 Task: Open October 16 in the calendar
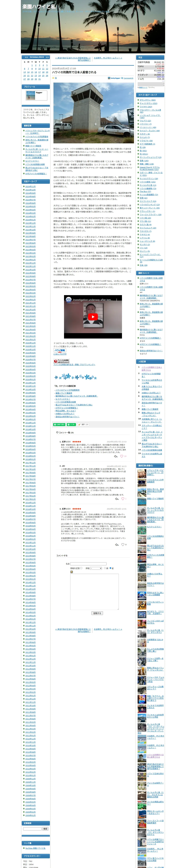pos(35,72)
